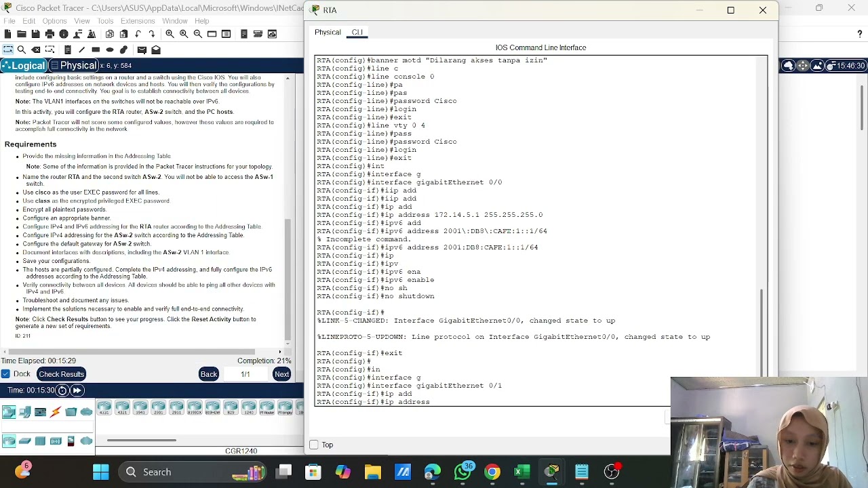
Task: Uncheck the Dock checkbox
Action: pyautogui.click(x=6, y=374)
